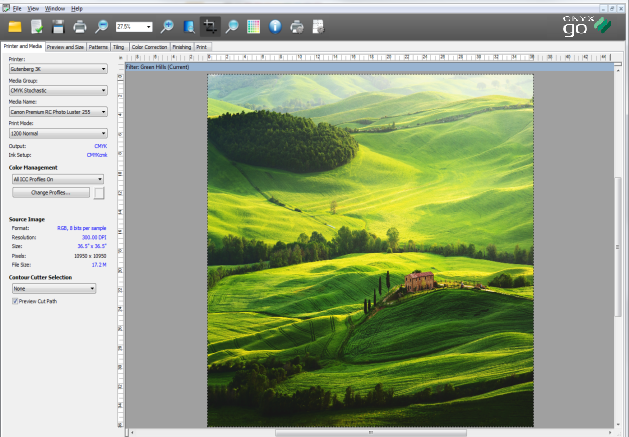Click the green hills image preview
Image resolution: width=629 pixels, height=437 pixels.
click(370, 250)
